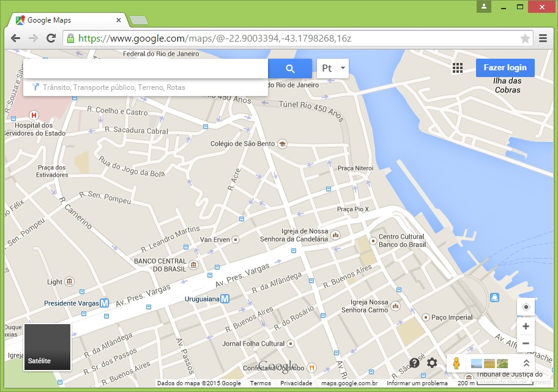Viewport: 558px width, 392px height.
Task: Open a new browser tab
Action: (x=138, y=21)
